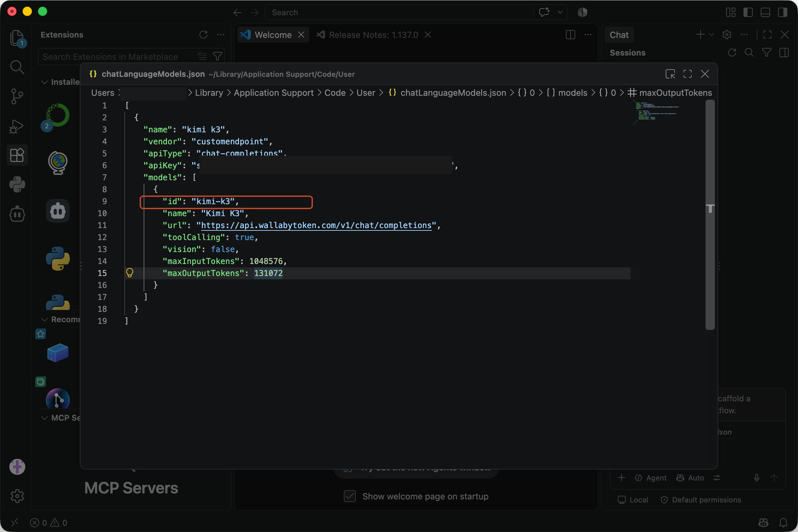798x532 pixels.
Task: Clear extensions search results icon
Action: coord(202,56)
